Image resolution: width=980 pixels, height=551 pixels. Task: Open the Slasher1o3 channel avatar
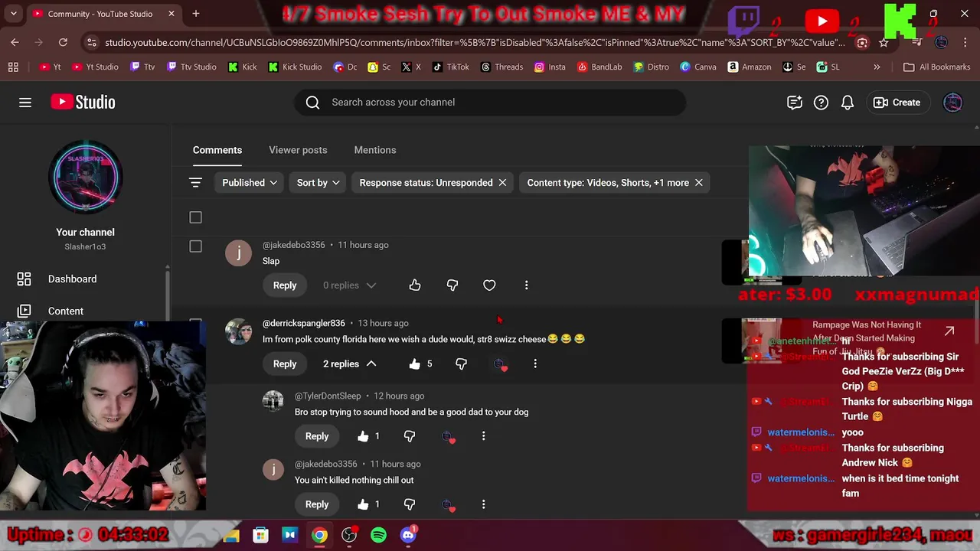(x=86, y=177)
